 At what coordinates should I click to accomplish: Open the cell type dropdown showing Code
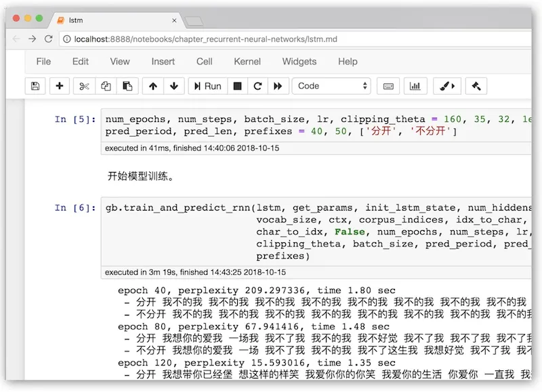point(331,86)
